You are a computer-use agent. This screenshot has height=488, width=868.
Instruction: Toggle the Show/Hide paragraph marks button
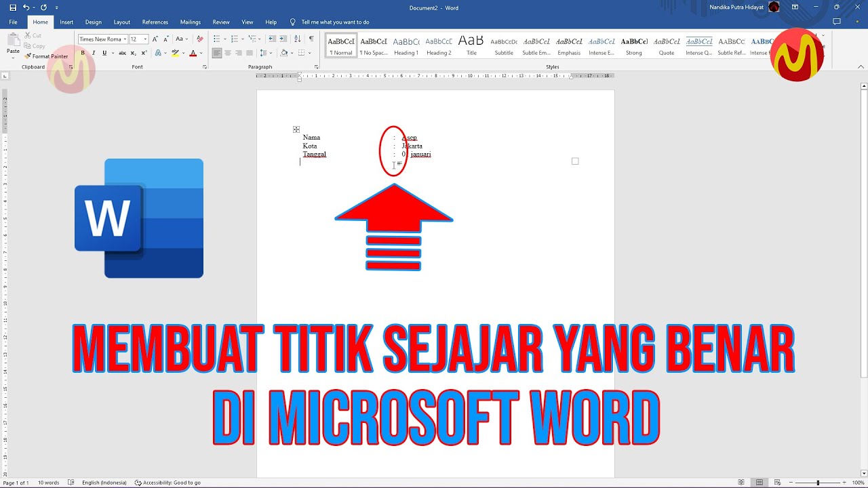[311, 39]
